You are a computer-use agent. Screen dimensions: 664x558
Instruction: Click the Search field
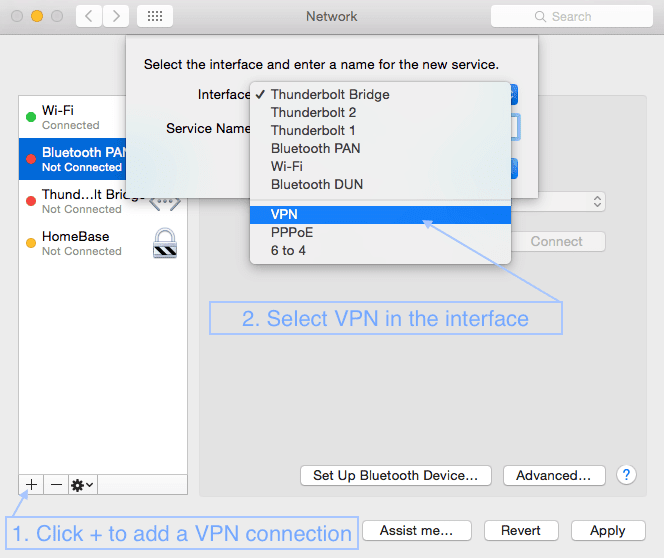coord(571,16)
